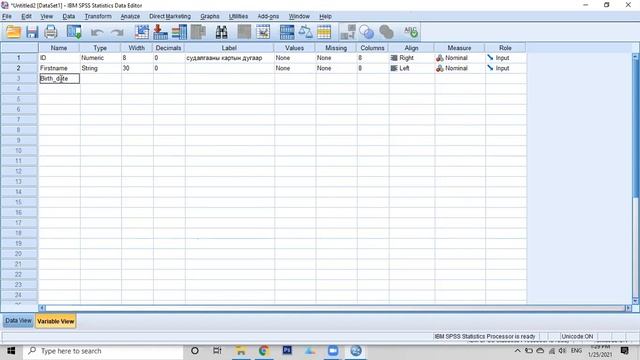Open the Task View taskbar icon

(217, 351)
